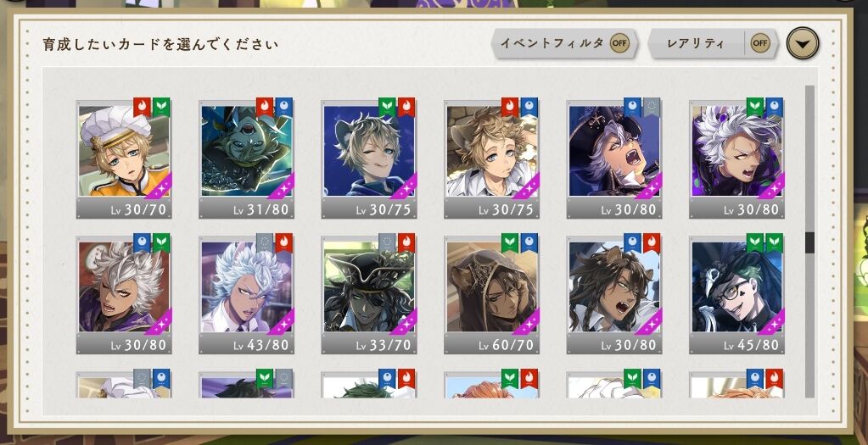868x445 pixels.
Task: Toggle the レアリティ OFF switch
Action: coord(760,43)
